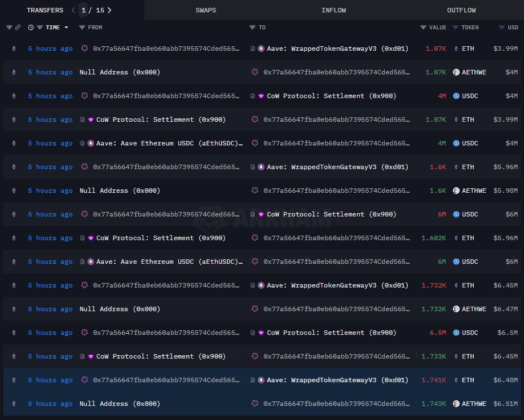Click the red 1.6K value

[x=438, y=167]
